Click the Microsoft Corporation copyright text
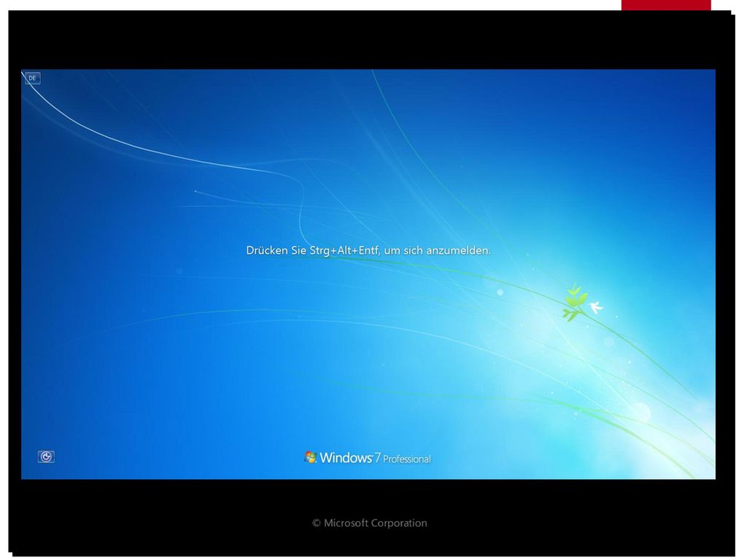 click(370, 523)
